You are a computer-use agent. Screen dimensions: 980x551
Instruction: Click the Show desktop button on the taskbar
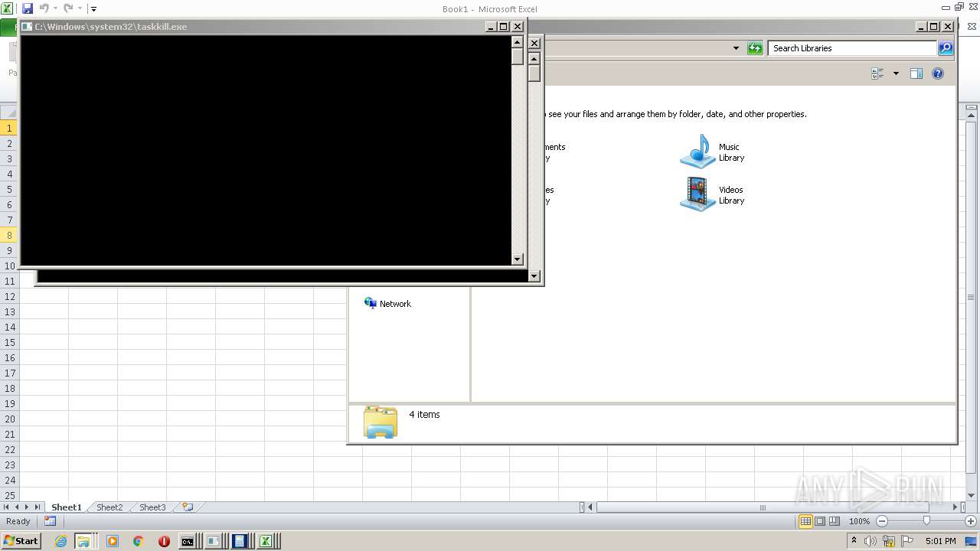(971, 541)
